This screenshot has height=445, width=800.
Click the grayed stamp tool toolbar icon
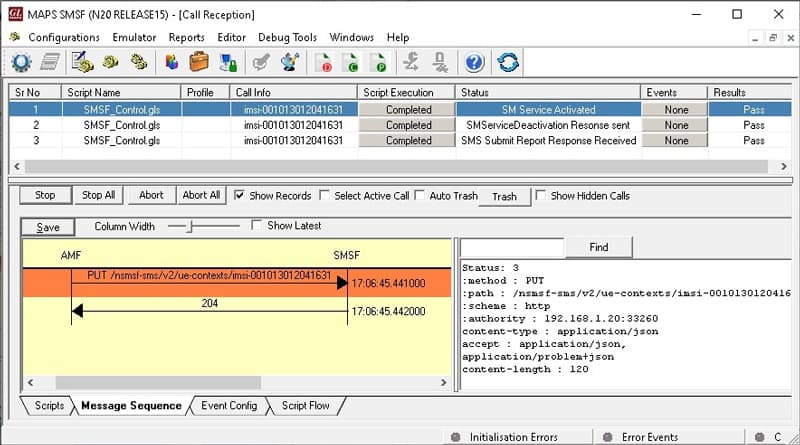click(440, 62)
